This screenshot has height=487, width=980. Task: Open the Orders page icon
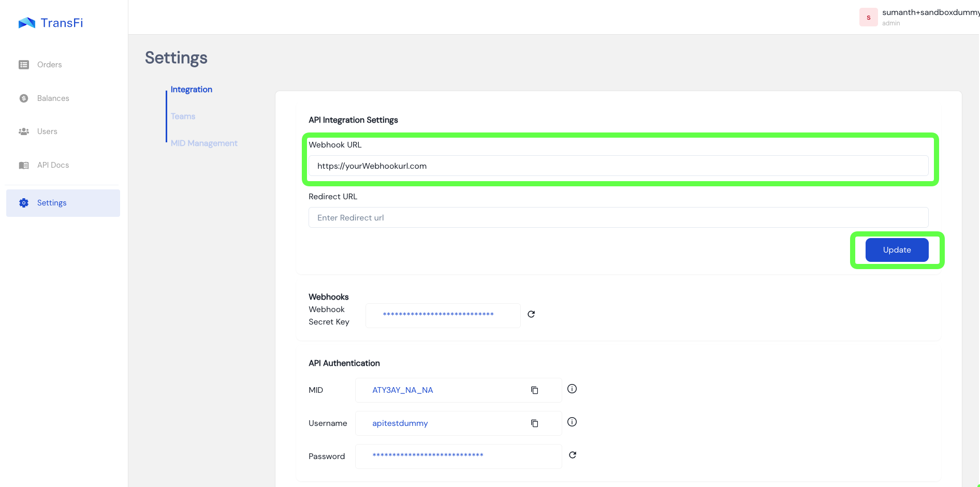(24, 65)
